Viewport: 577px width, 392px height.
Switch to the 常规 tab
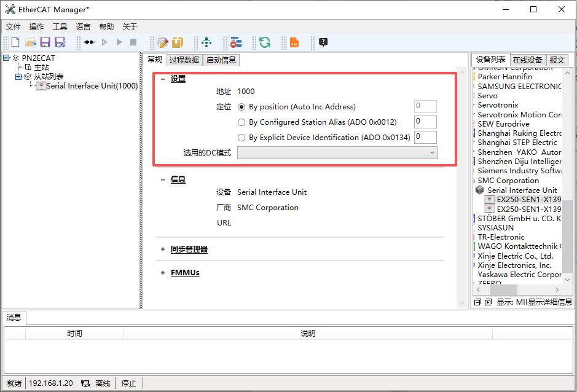point(155,59)
